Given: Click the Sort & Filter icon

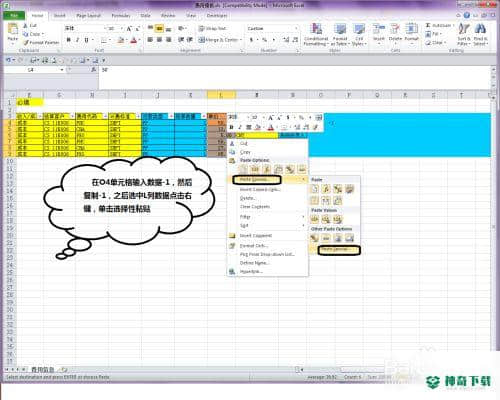Looking at the screenshot, I should (x=463, y=34).
